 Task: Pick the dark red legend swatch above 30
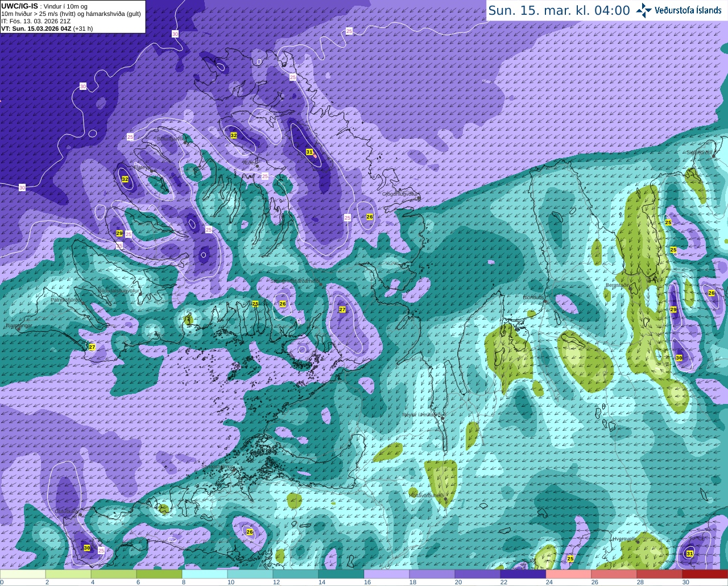tap(705, 574)
